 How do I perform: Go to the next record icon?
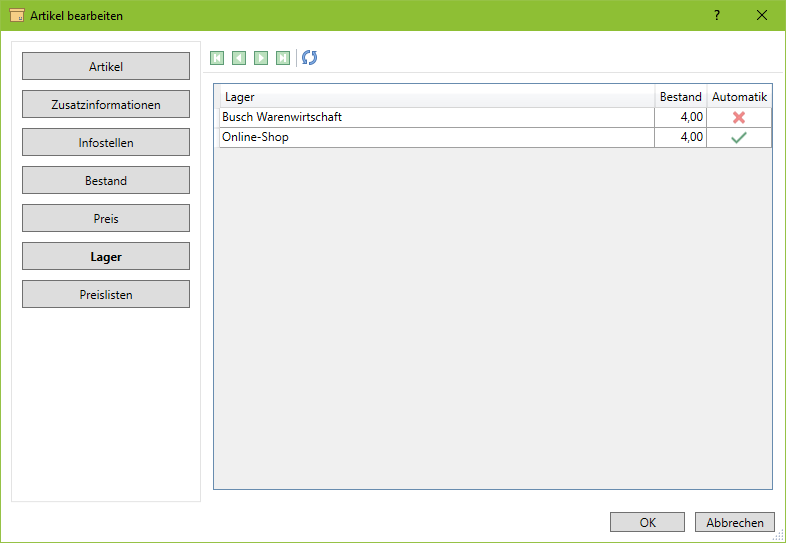(261, 58)
